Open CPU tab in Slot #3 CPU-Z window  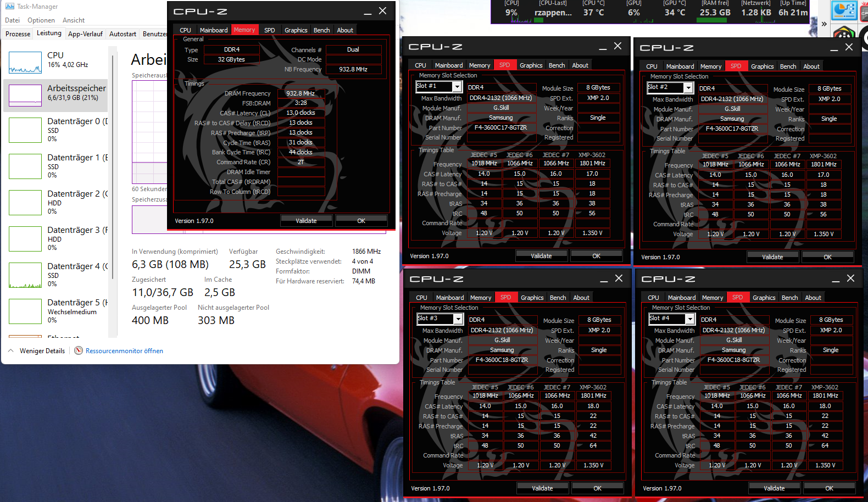[x=421, y=298]
